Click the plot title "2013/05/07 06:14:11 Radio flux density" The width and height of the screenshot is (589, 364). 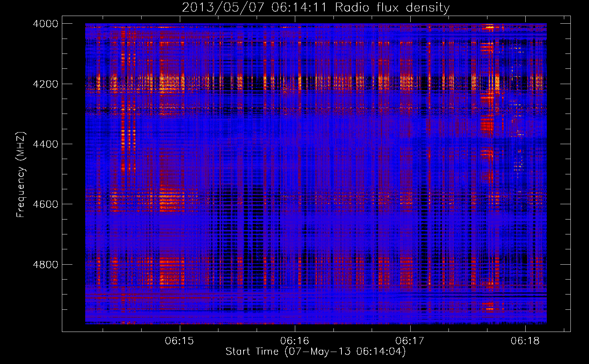(316, 8)
